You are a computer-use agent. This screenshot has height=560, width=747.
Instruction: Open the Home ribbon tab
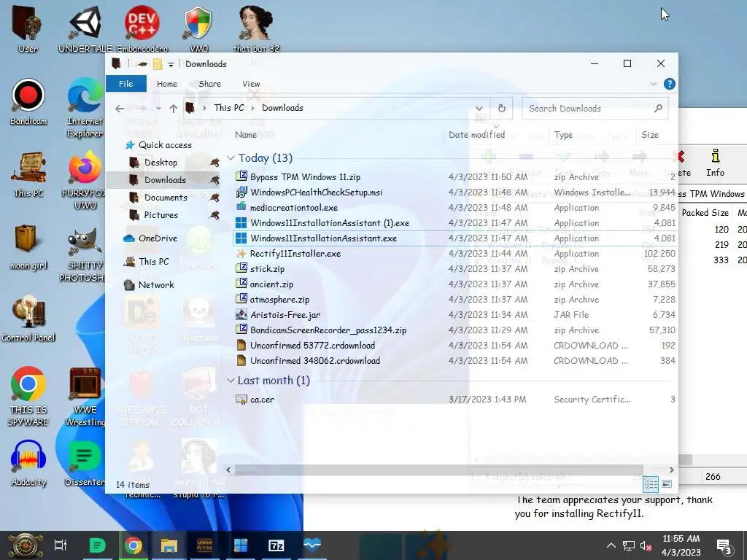[x=167, y=84]
